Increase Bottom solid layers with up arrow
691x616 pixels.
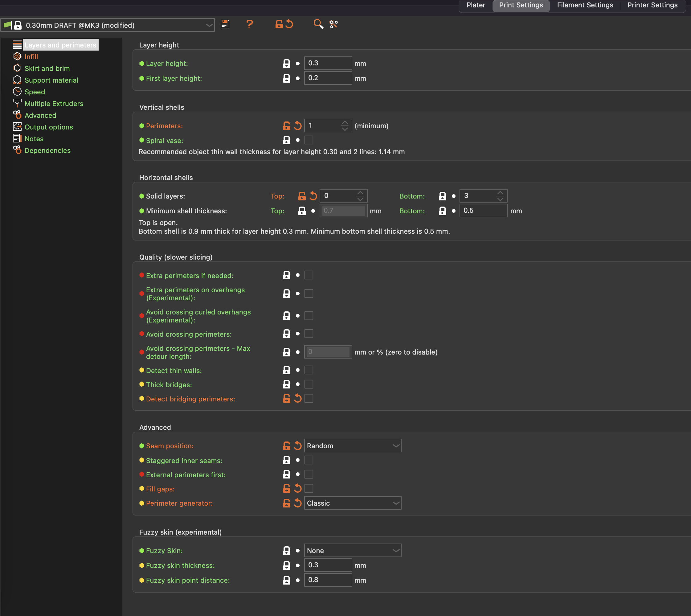point(500,193)
